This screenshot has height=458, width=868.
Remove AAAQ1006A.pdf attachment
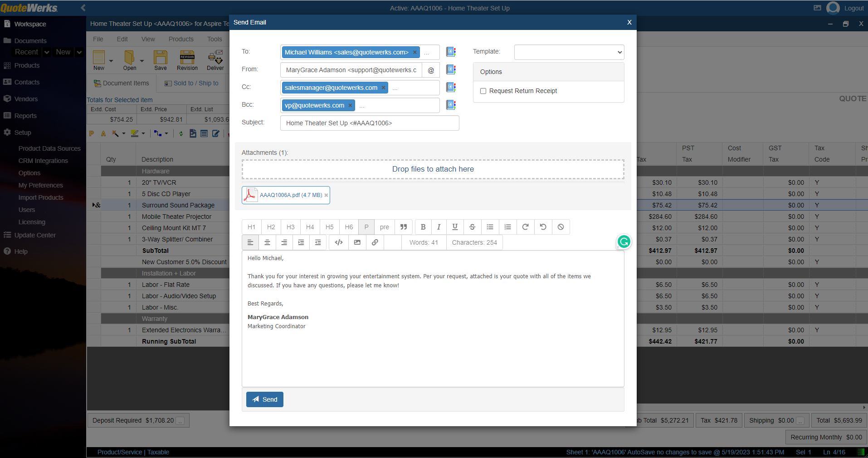pos(326,195)
